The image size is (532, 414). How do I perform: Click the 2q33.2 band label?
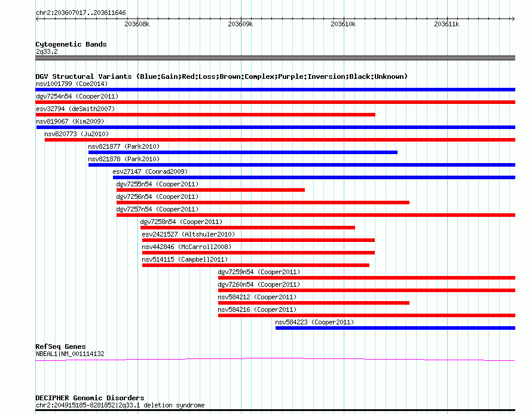point(47,51)
